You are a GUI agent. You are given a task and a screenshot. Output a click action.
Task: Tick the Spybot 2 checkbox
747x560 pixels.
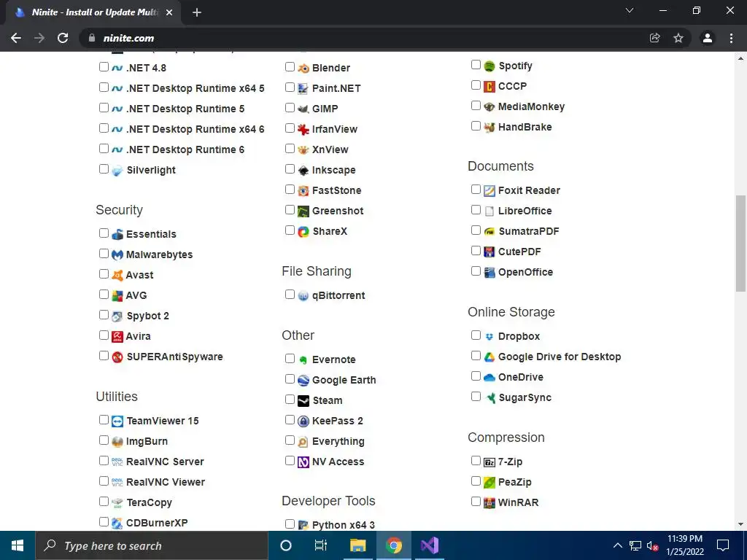tap(104, 315)
